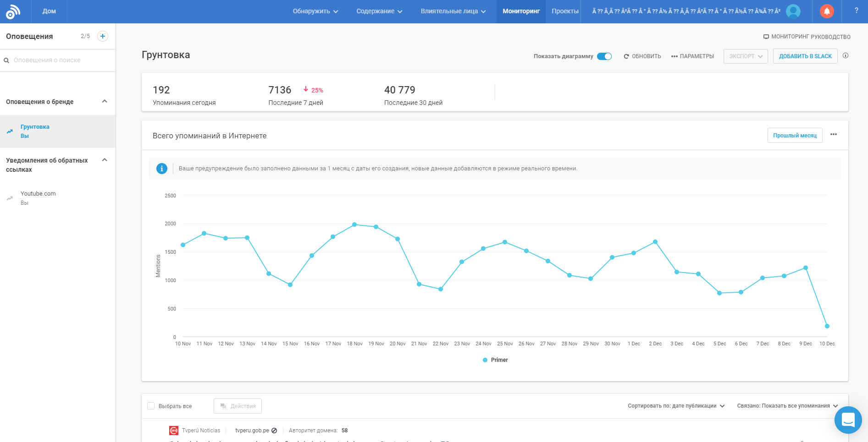Open the МОНИТОРИНГ РУКОВОДСТВО guide link
Viewport: 868px width, 442px height.
coord(807,37)
